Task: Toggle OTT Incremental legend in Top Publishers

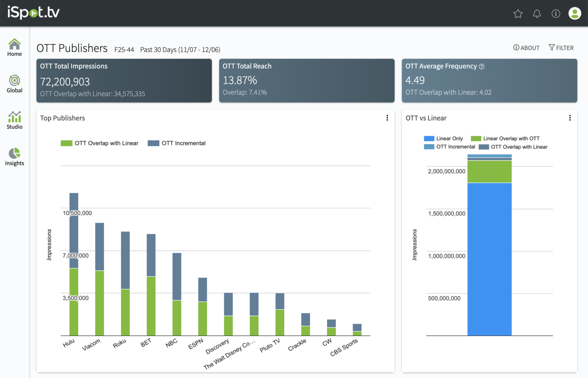Action: pyautogui.click(x=176, y=143)
